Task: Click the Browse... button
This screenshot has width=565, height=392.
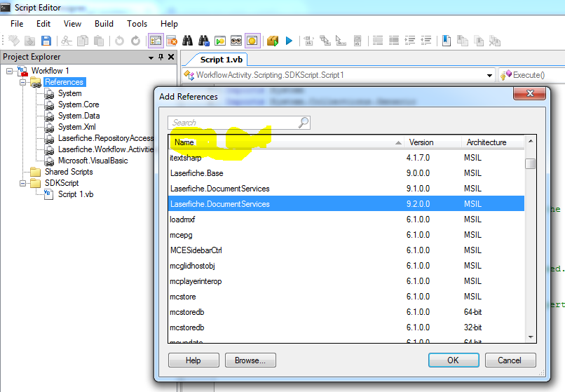Action: 250,360
